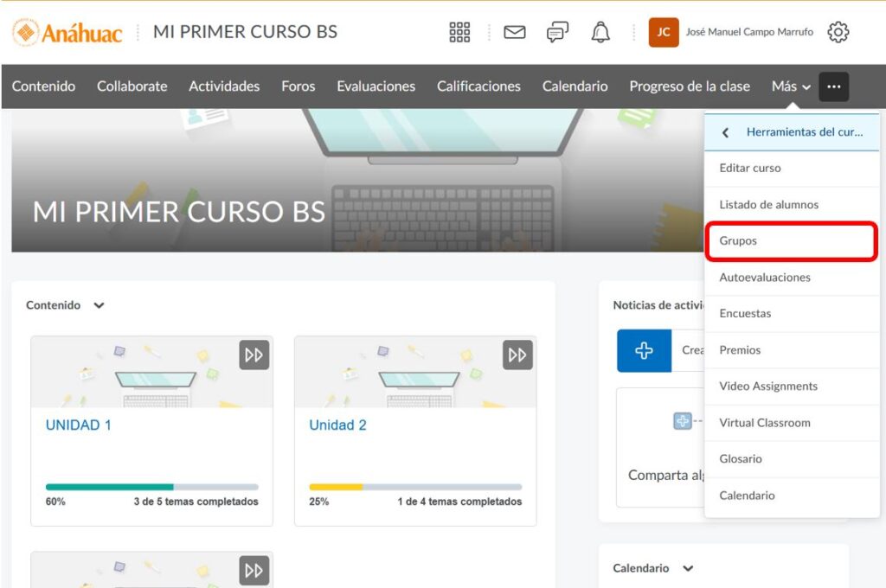
Task: Expand the Calendario widget dropdown arrow
Action: 688,568
